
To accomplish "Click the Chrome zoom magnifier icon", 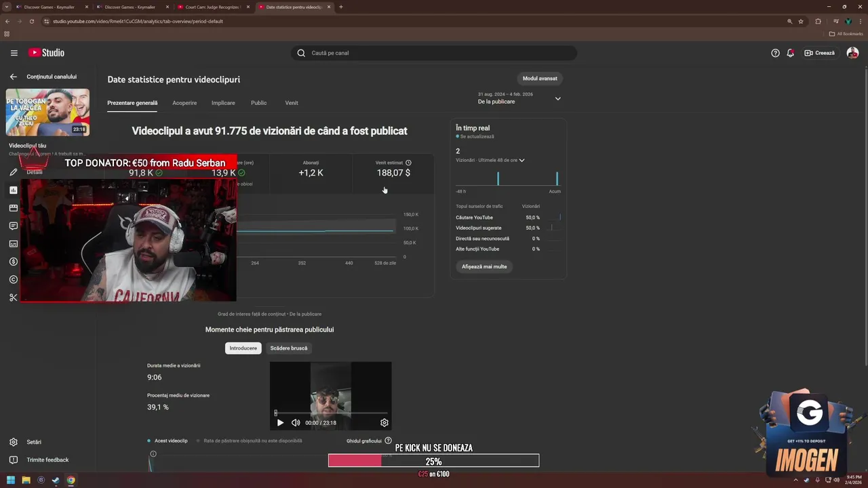I will (789, 21).
